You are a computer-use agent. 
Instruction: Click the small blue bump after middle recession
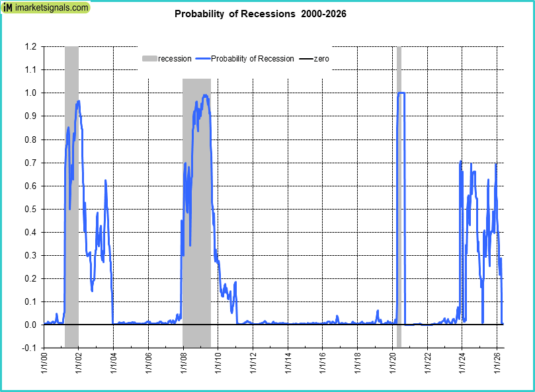(x=235, y=284)
